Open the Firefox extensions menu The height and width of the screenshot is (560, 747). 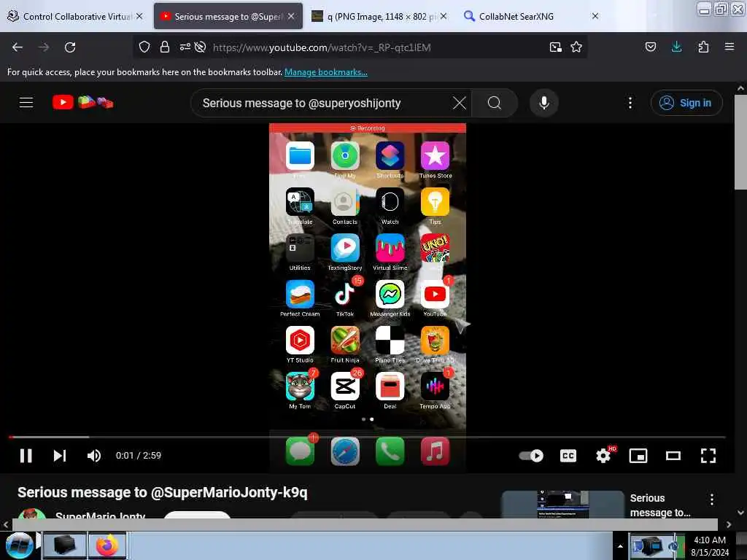[x=703, y=47]
